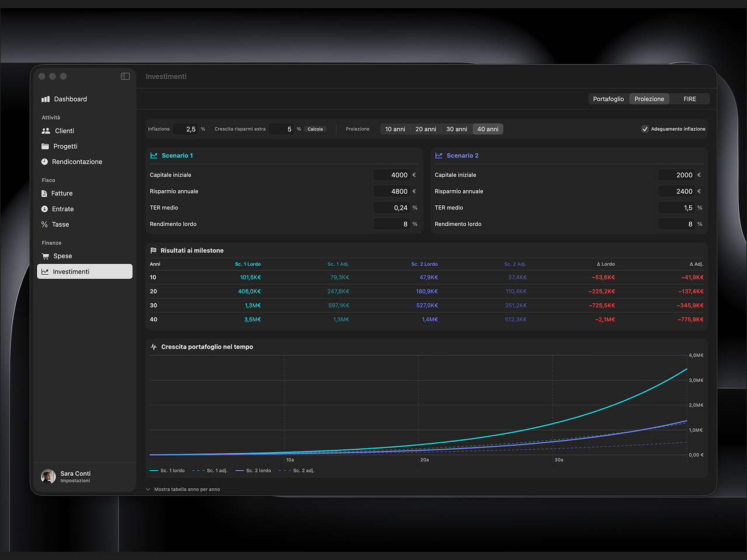Click the −137,4K€ delta value
747x560 pixels.
pos(691,292)
